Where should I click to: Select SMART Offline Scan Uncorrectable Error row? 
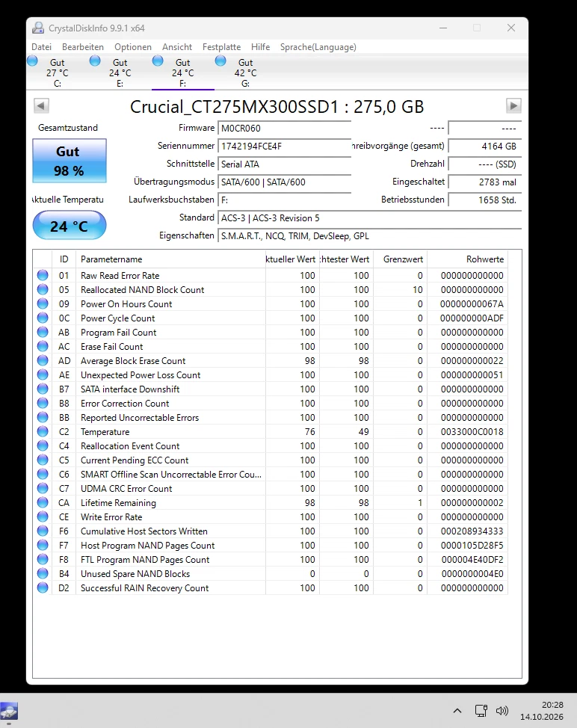tap(270, 475)
